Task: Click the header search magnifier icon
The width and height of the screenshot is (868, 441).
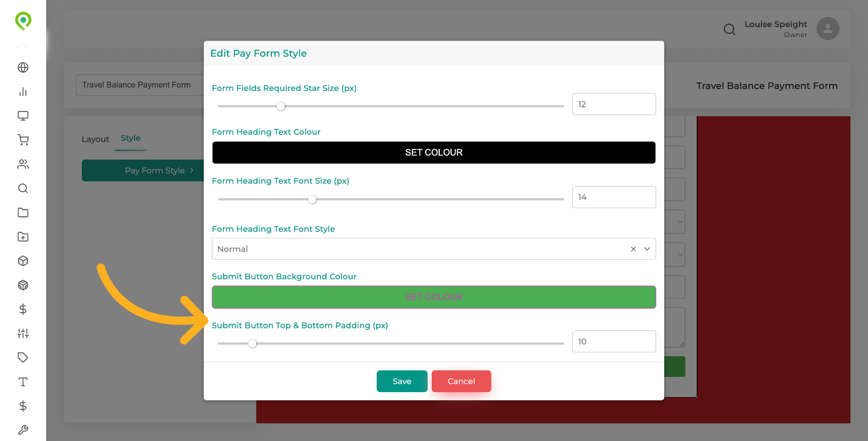Action: [x=729, y=29]
